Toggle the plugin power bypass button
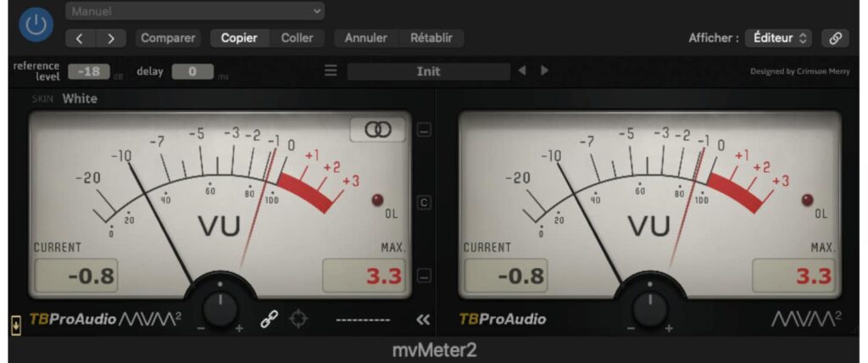Viewport: 868px width, 363px height. click(36, 25)
